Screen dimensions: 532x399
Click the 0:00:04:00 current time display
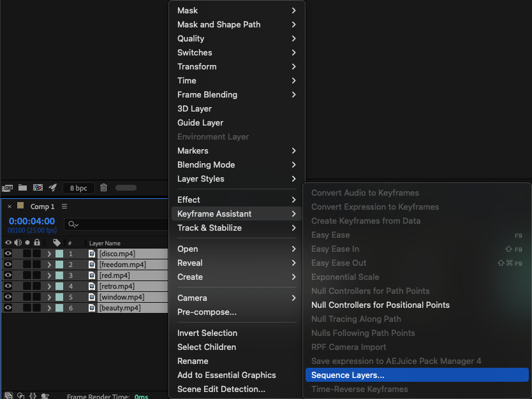click(32, 221)
